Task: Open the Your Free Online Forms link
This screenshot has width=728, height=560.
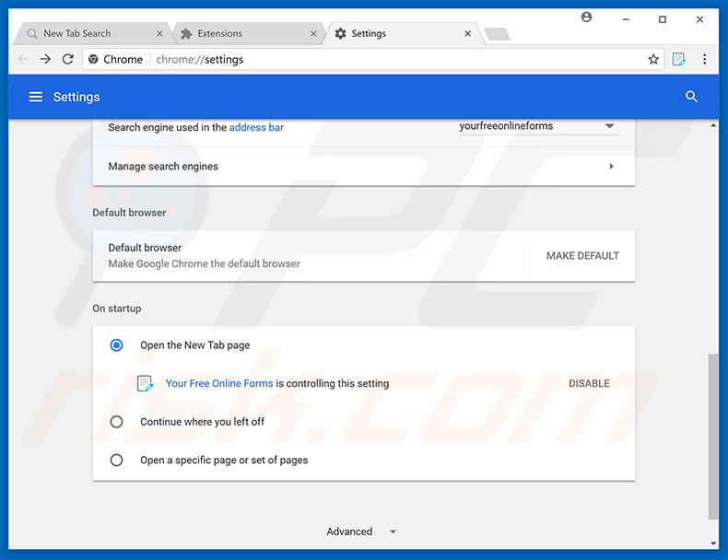Action: pos(219,384)
